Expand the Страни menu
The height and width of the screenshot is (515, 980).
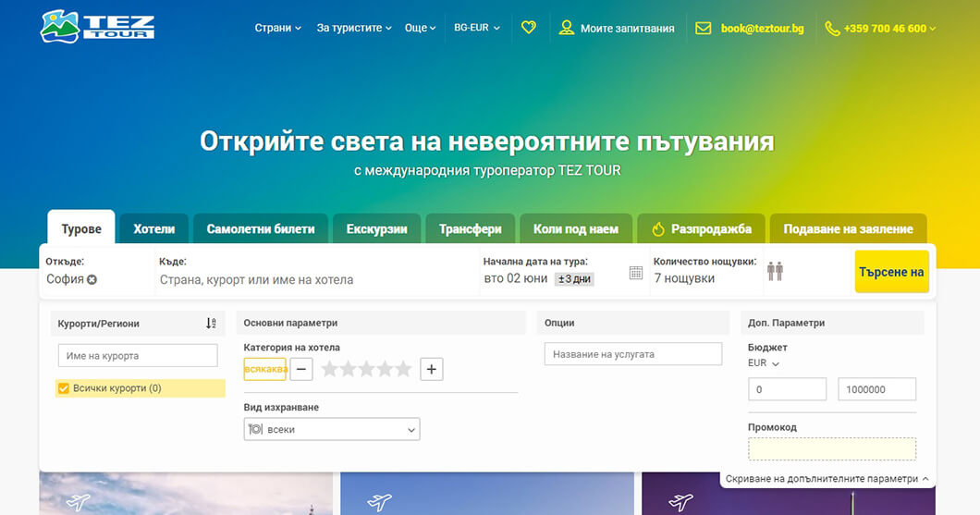[277, 28]
